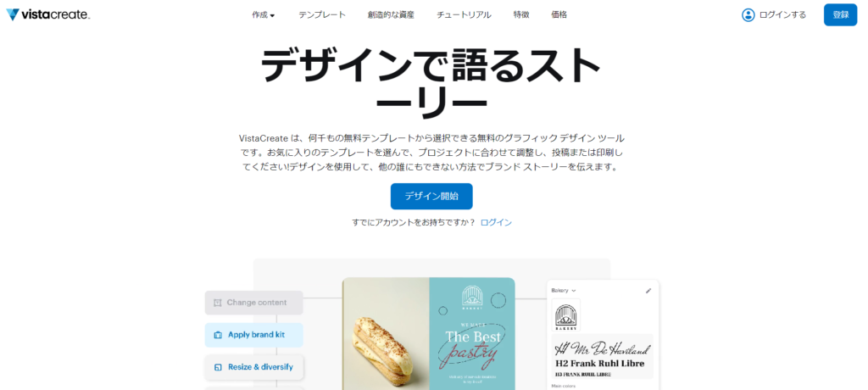The width and height of the screenshot is (868, 390).
Task: Select the 特徴 navigation item
Action: (x=521, y=15)
